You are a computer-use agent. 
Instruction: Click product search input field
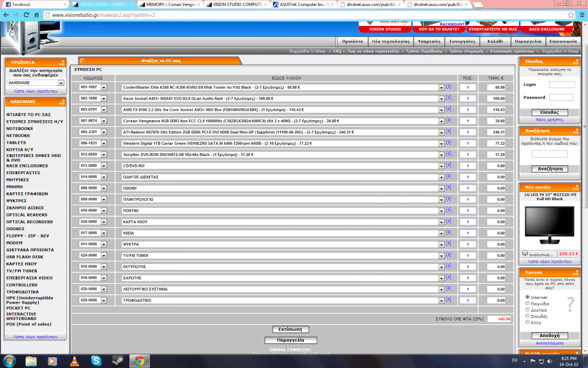pos(549,154)
